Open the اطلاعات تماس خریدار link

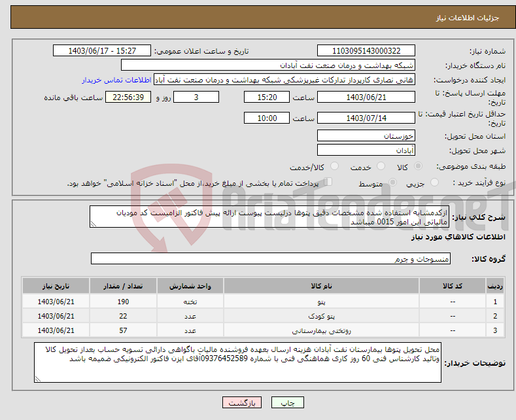click(116, 80)
